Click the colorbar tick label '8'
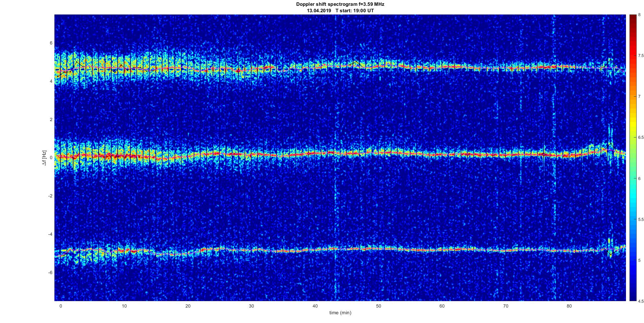This screenshot has width=644, height=323. (x=639, y=15)
